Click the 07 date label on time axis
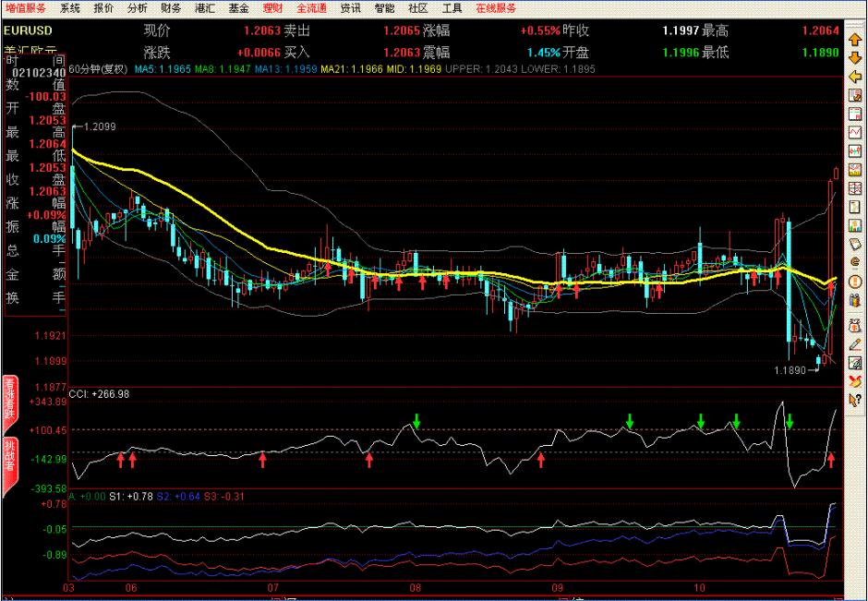 273,588
